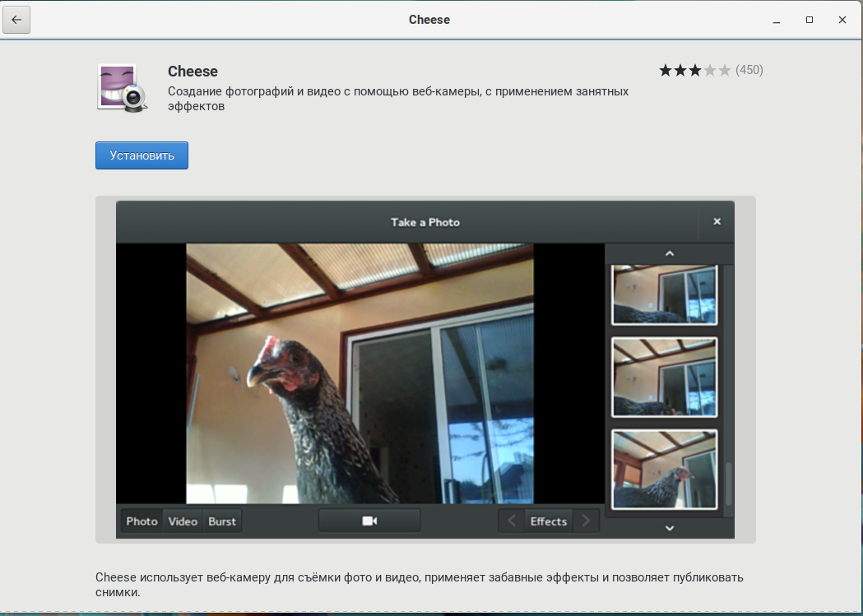Image resolution: width=863 pixels, height=616 pixels.
Task: Open the Effects button
Action: 549,521
